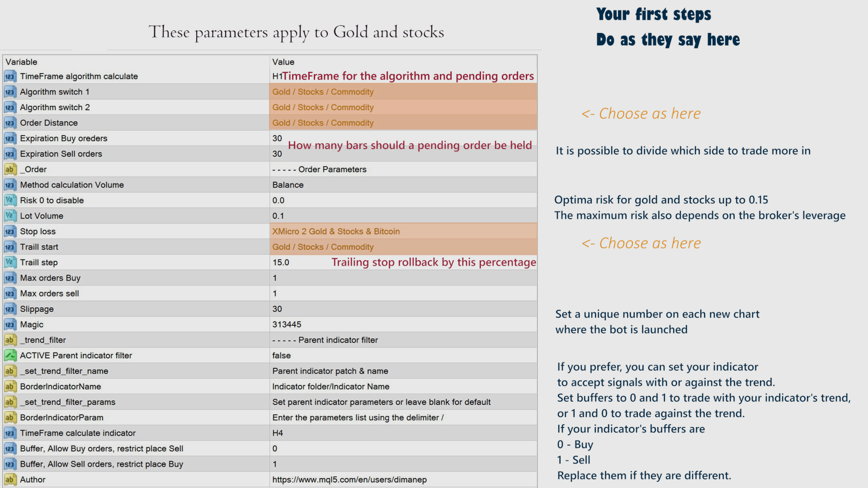This screenshot has height=488, width=868.
Task: Open the Algorithm switch 1 value dropdown
Action: 402,92
